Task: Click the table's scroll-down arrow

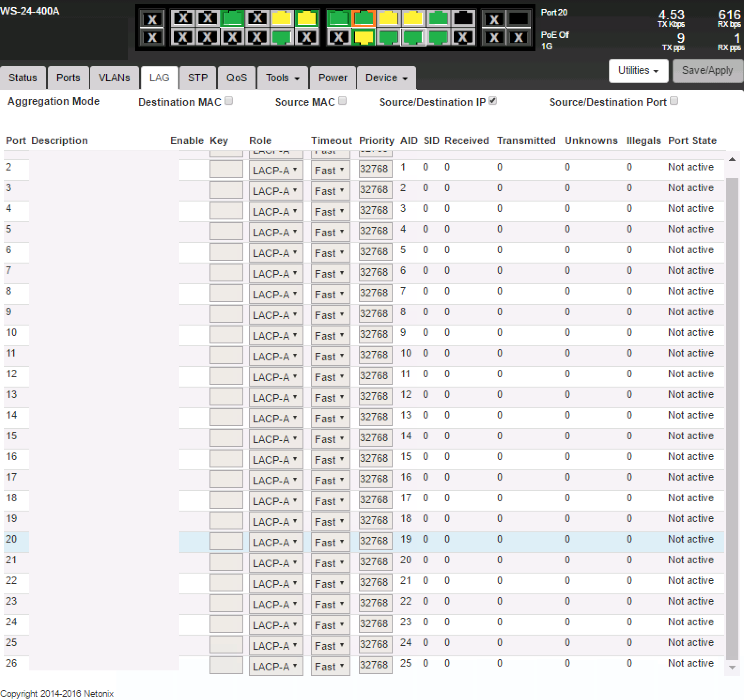Action: tap(732, 667)
